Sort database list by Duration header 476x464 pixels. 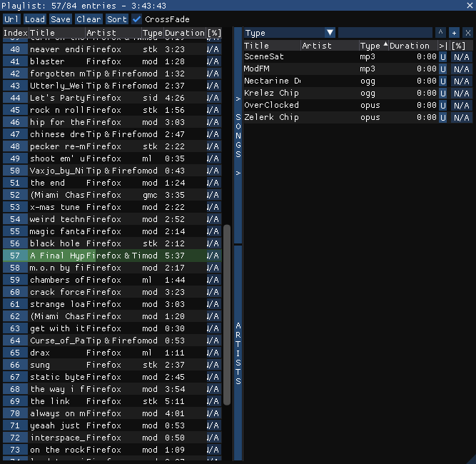[413, 46]
